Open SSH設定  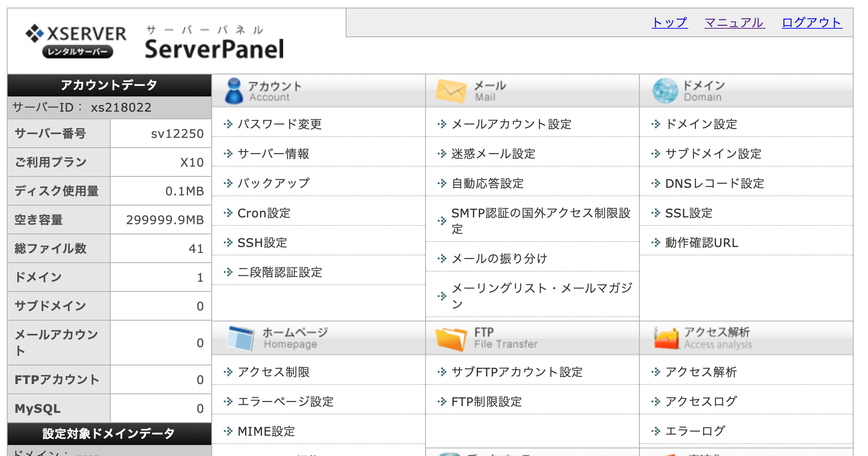pos(262,243)
